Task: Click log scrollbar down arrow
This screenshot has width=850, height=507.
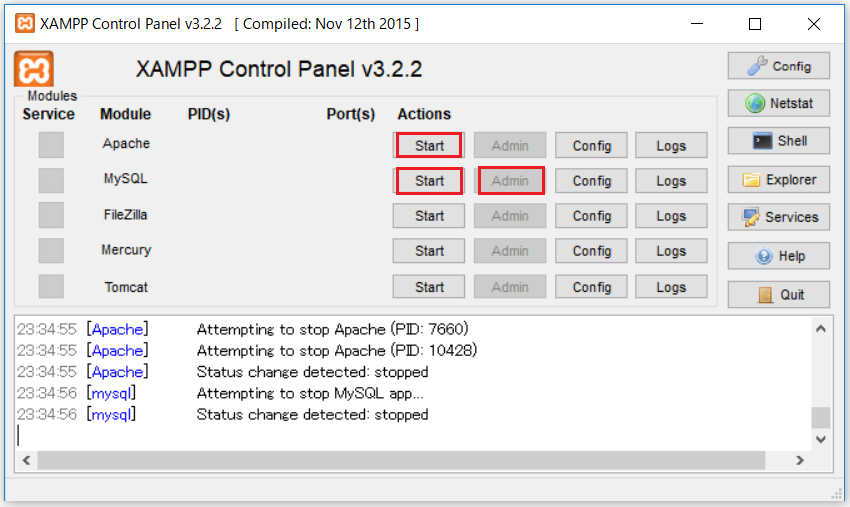Action: click(x=821, y=439)
